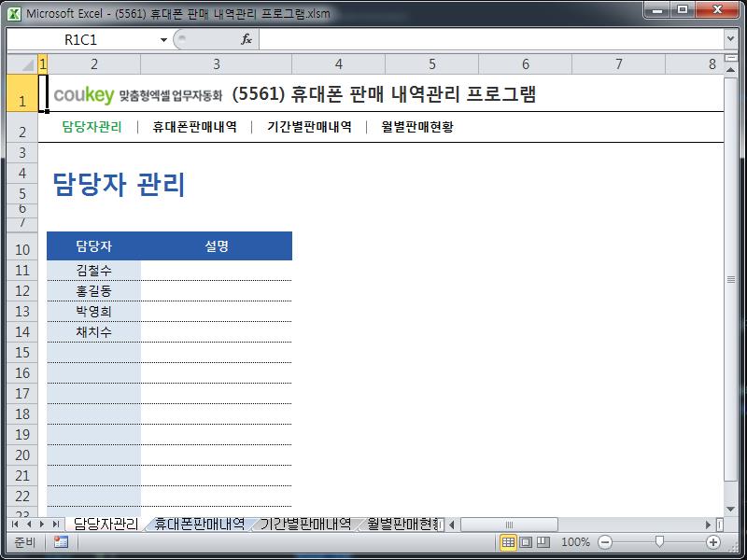Go to first sheet tab arrow

15,525
